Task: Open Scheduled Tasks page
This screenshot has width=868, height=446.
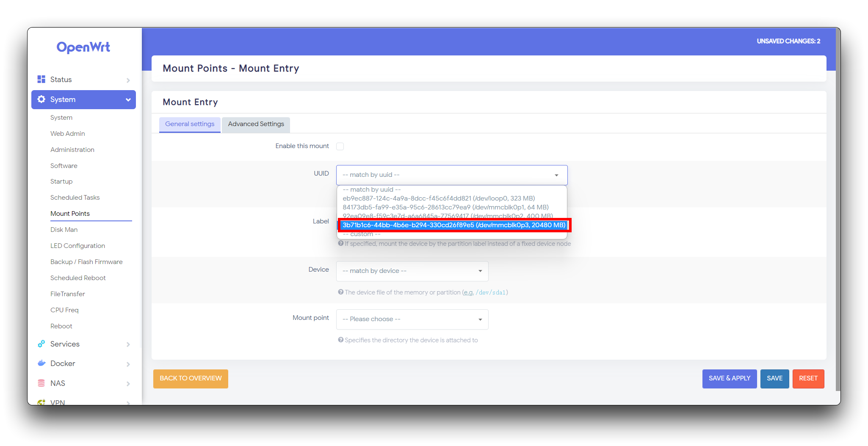Action: (x=75, y=198)
